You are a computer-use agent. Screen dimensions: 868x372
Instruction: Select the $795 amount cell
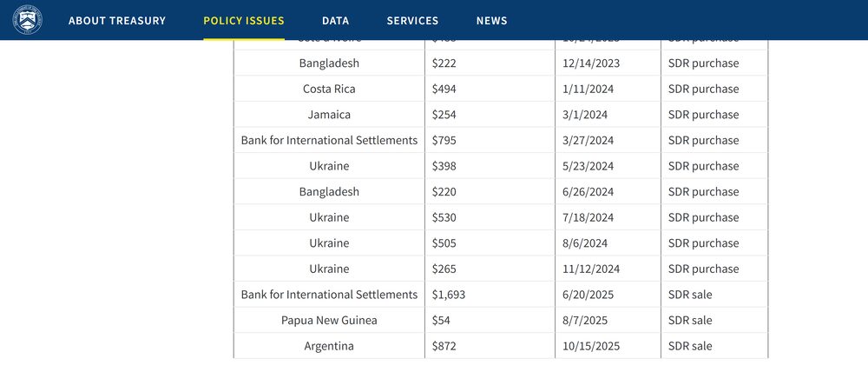tap(444, 140)
